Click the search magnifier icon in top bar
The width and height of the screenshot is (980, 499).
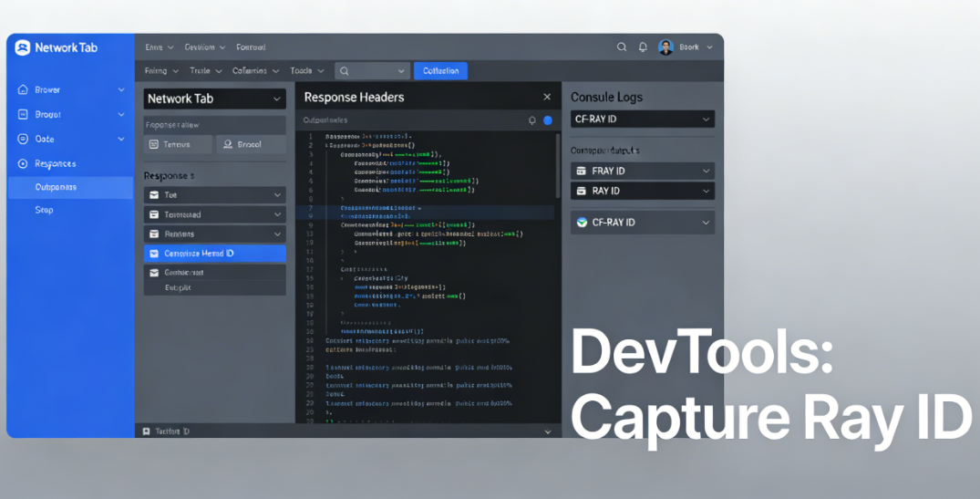[x=622, y=47]
